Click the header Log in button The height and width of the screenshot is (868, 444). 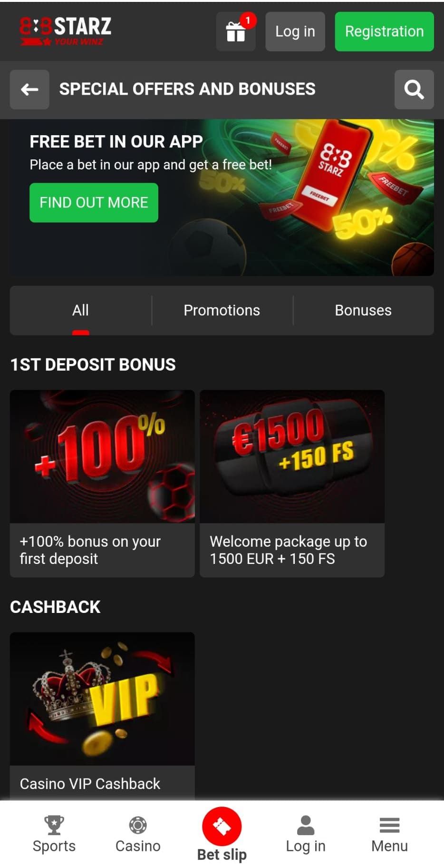[x=295, y=31]
